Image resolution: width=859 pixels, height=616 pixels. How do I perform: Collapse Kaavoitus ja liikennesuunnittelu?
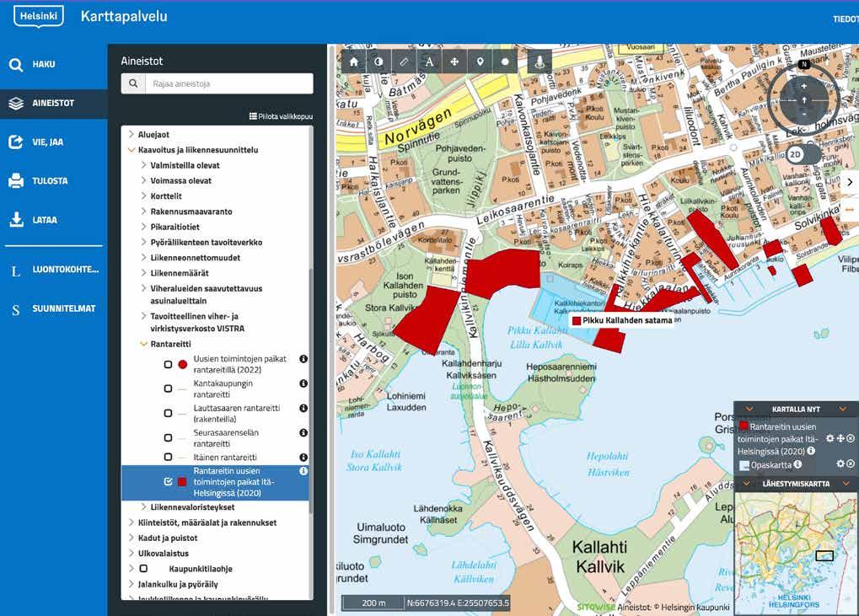click(131, 149)
